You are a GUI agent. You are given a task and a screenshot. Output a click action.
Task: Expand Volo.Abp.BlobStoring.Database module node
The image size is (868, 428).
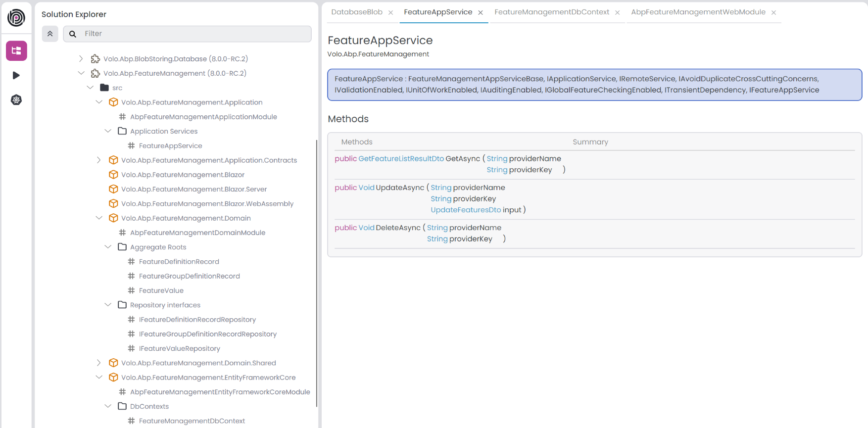pyautogui.click(x=81, y=59)
